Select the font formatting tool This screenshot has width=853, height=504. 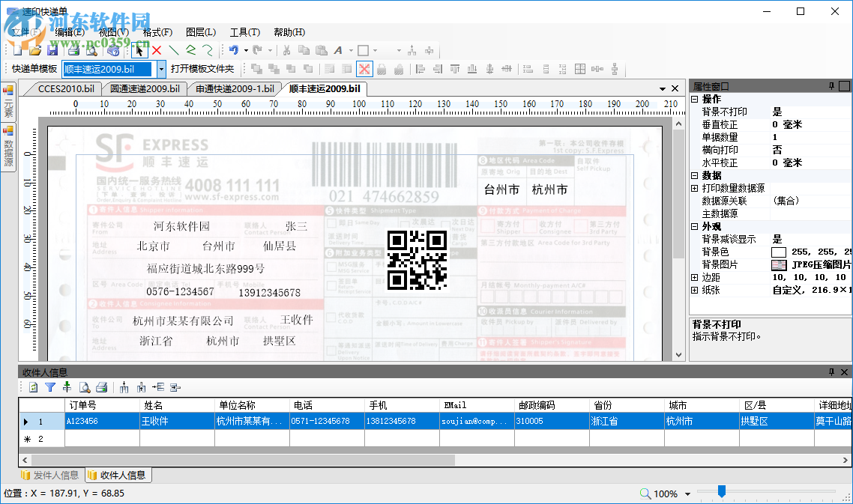[x=339, y=50]
